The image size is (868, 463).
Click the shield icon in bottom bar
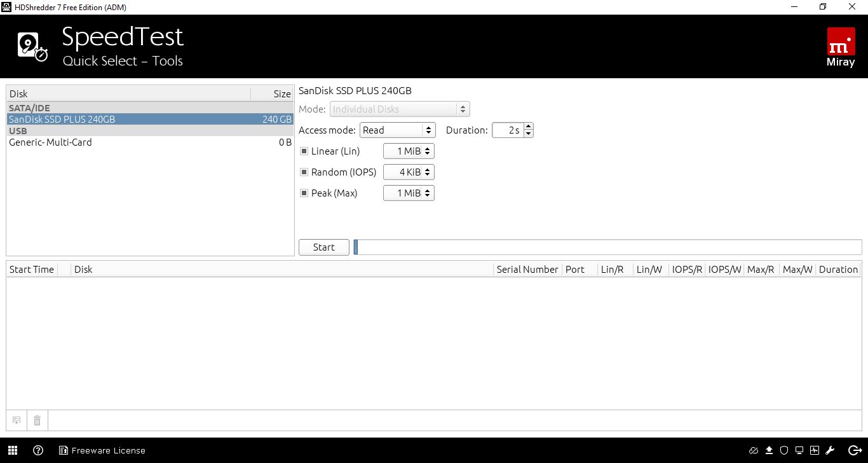pos(784,450)
